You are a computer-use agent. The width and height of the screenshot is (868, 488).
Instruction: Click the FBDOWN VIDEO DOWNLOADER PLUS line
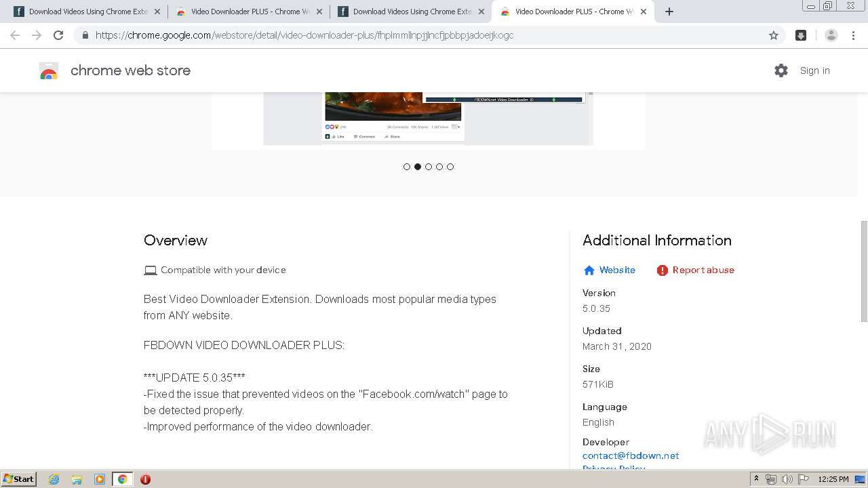[244, 345]
